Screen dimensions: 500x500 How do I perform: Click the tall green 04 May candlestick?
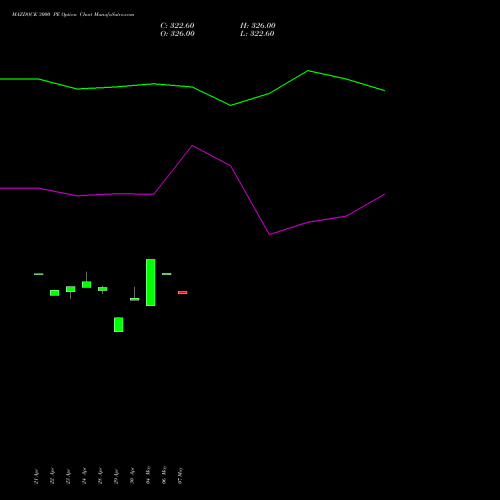(x=151, y=282)
